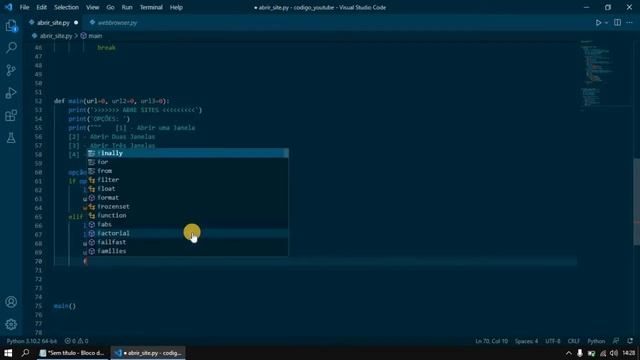Select the 'float' suggestion
640x360 pixels.
(188, 189)
